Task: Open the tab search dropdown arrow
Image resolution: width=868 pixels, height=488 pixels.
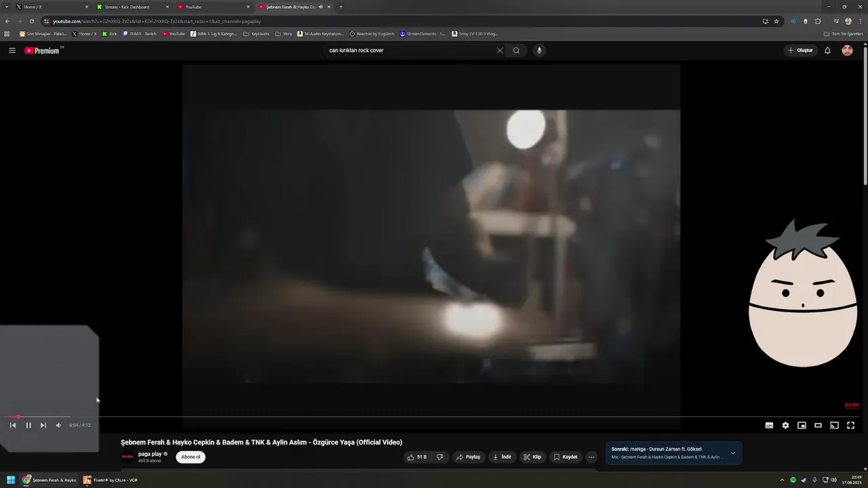Action: (x=7, y=7)
